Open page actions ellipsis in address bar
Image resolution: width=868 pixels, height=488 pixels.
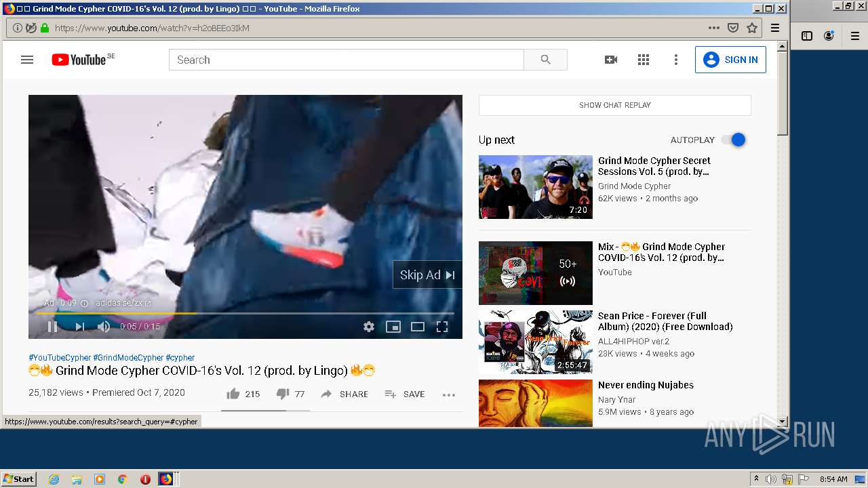(x=714, y=28)
